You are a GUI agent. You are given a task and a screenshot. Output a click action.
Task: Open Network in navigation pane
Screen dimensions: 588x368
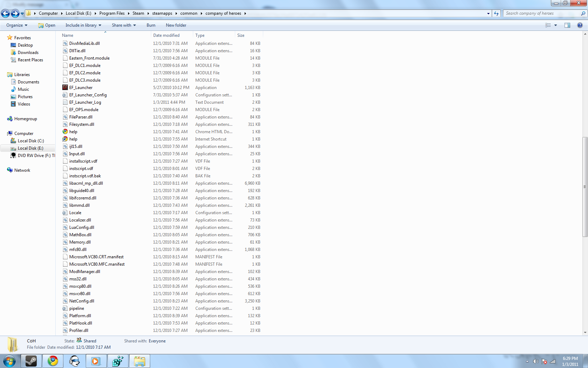tap(22, 170)
